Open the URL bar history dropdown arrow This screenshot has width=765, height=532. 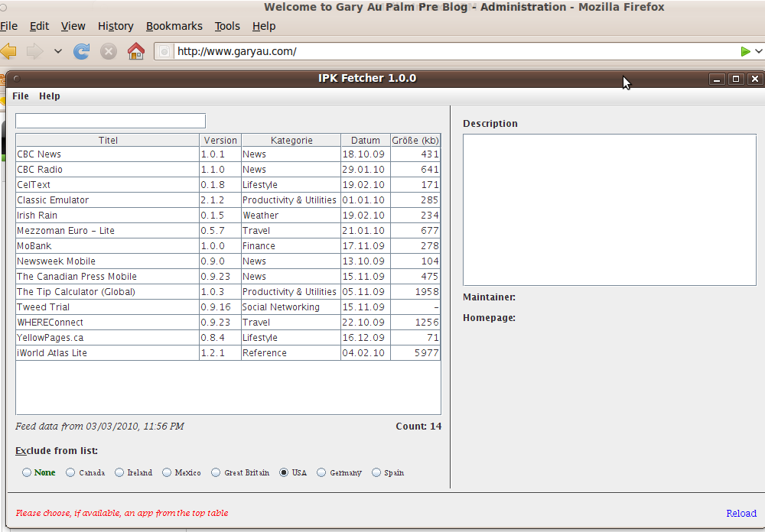[x=759, y=51]
